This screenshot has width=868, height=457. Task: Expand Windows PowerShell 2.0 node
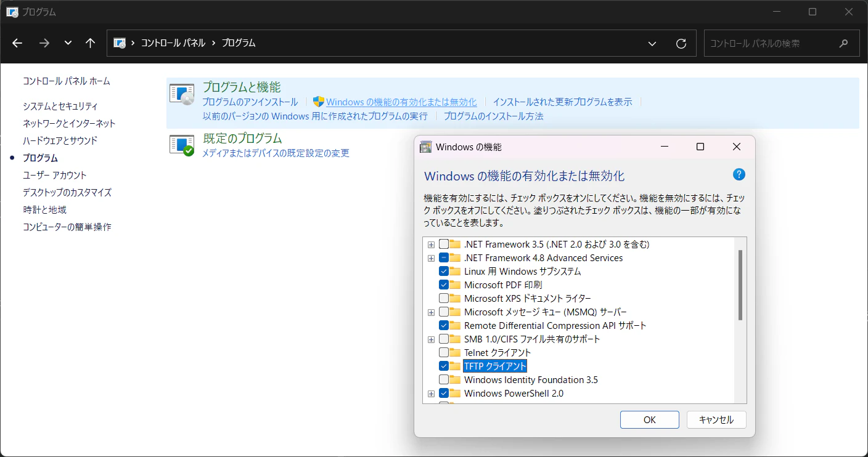431,394
